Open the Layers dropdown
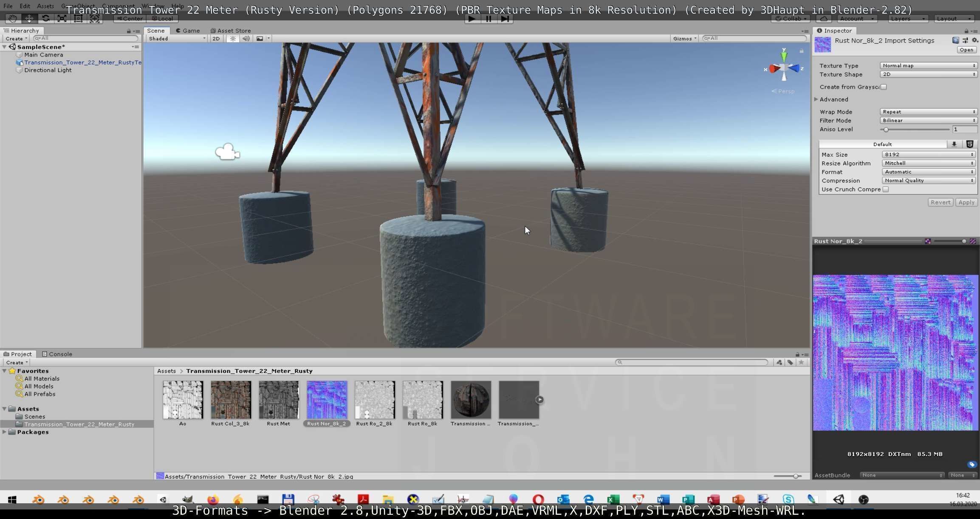 point(908,19)
